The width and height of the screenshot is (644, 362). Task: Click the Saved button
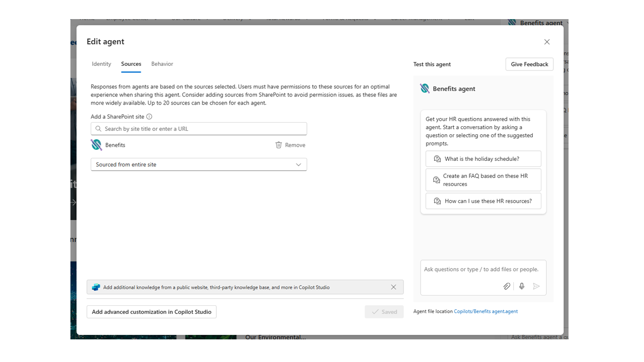pos(384,312)
